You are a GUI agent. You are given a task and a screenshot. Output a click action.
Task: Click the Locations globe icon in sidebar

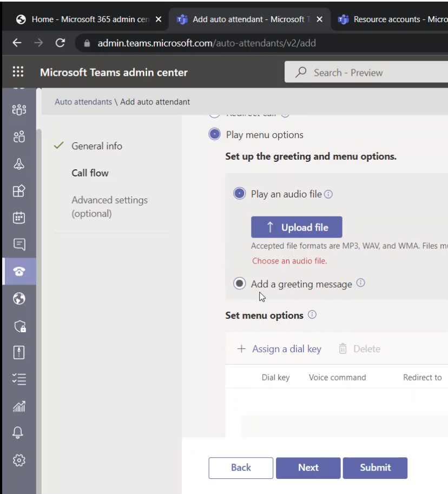click(19, 299)
